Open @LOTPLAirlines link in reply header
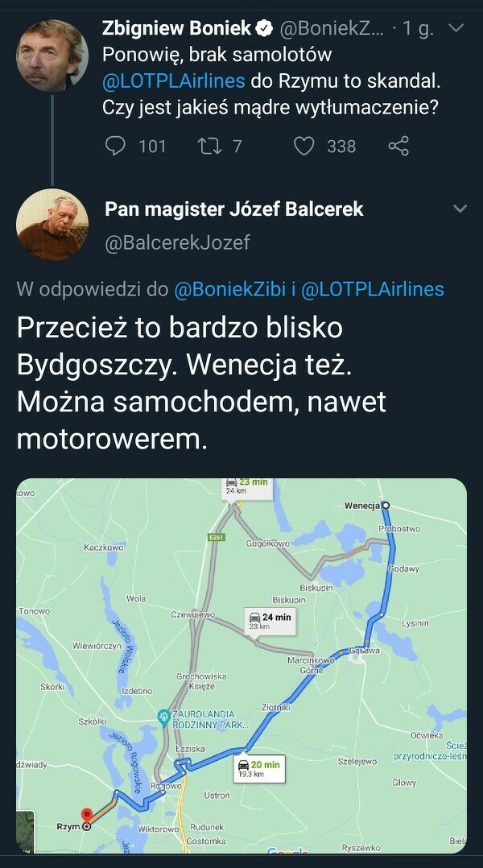The height and width of the screenshot is (868, 483). (373, 289)
